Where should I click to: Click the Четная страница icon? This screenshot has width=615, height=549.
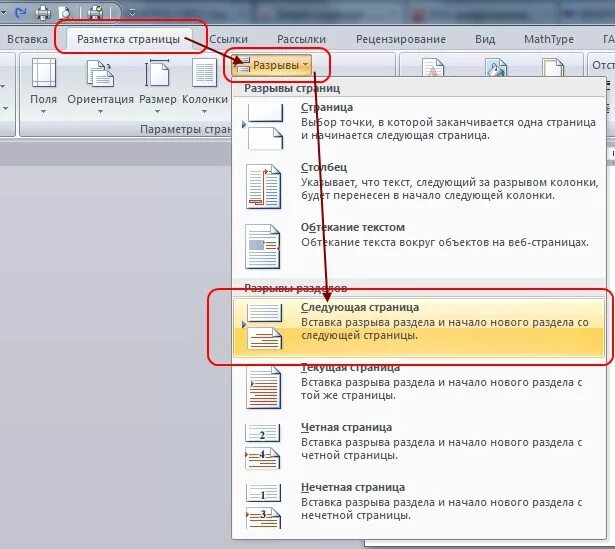pyautogui.click(x=262, y=446)
